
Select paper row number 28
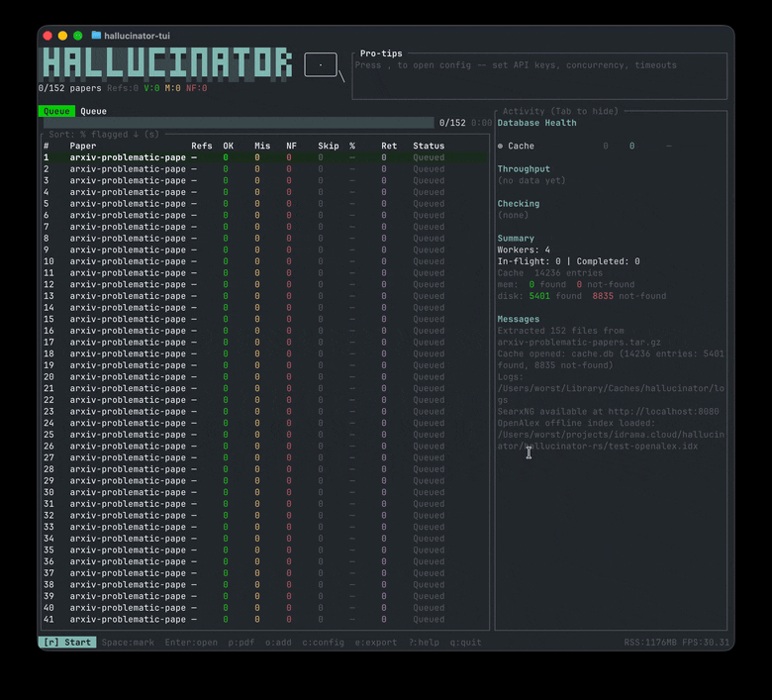pyautogui.click(x=265, y=469)
